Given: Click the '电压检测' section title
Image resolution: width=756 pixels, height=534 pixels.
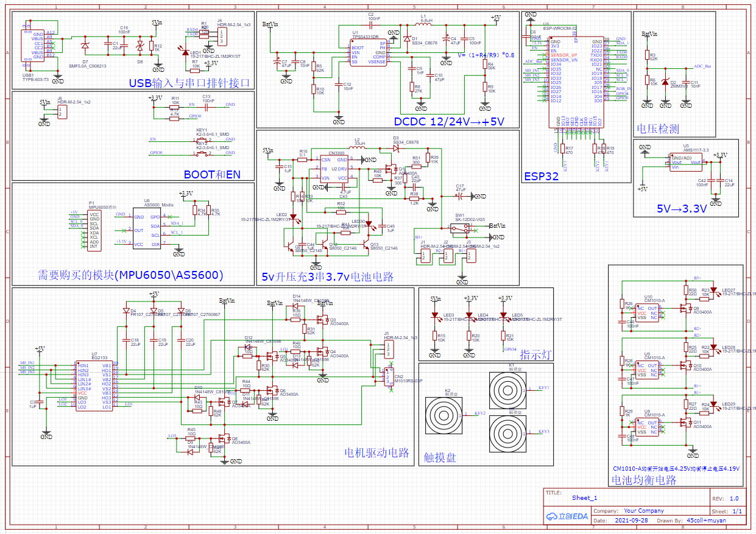Looking at the screenshot, I should [657, 128].
